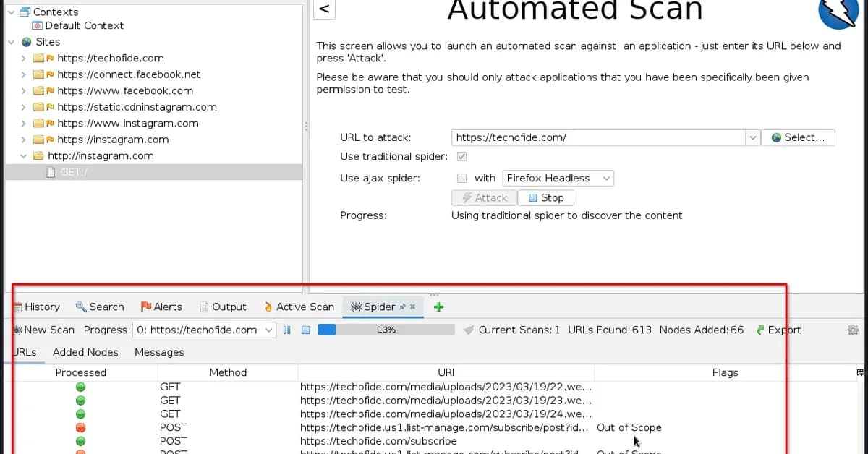Viewport: 868px width, 454px height.
Task: Switch to the URLs sub-tab
Action: point(25,352)
